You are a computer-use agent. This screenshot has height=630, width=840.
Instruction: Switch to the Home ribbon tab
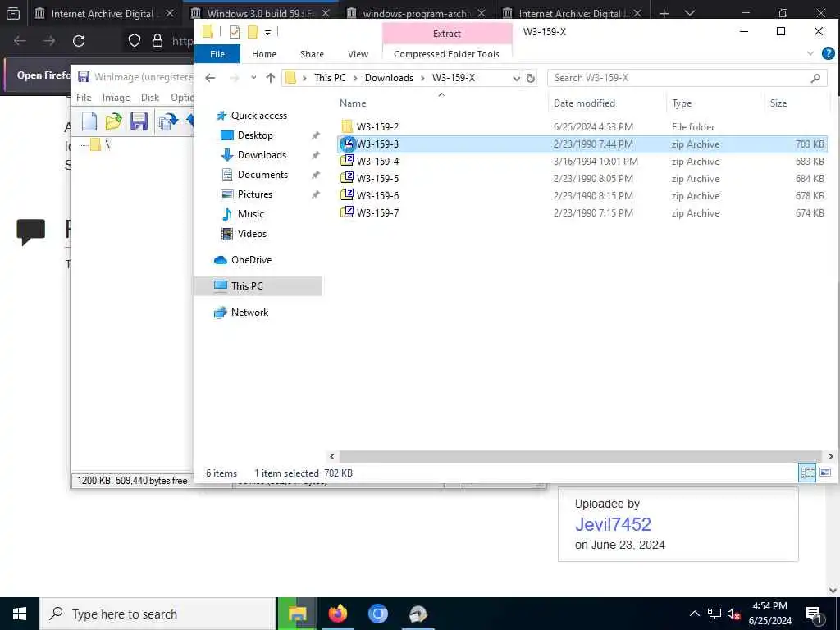264,54
